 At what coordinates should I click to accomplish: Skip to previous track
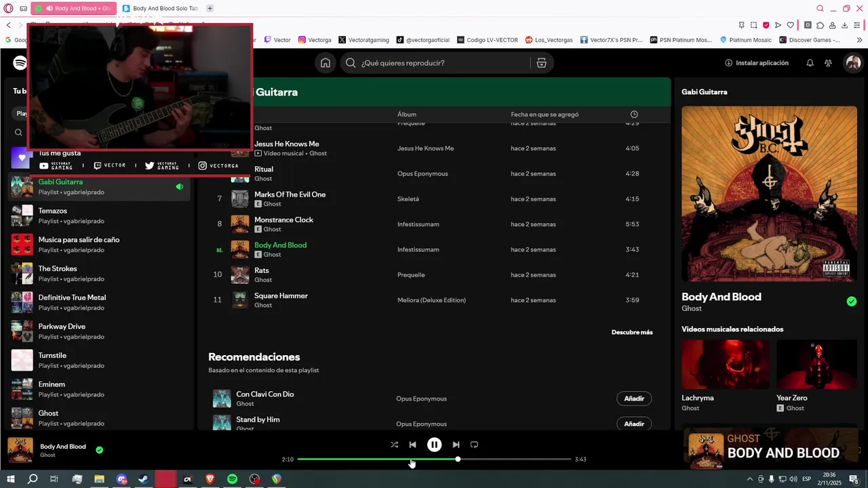point(412,445)
